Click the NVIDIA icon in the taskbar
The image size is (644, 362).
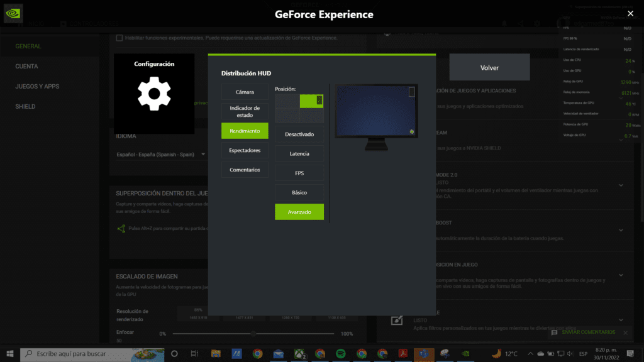[x=465, y=354]
